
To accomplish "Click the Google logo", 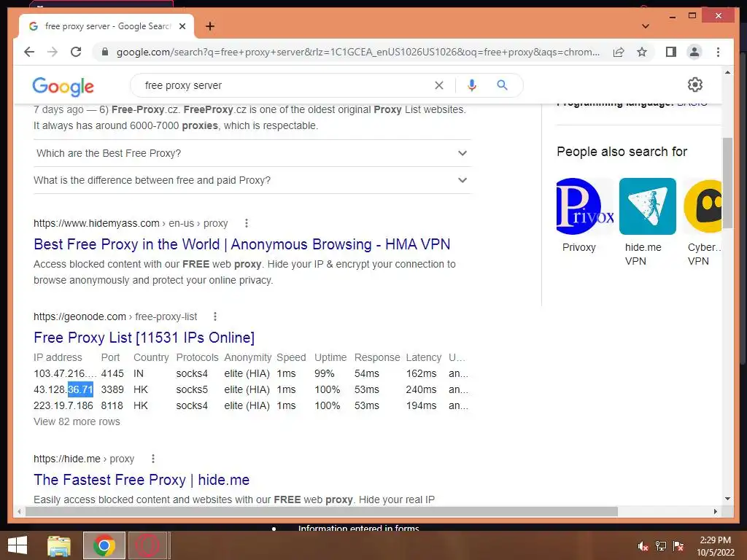I will (63, 86).
